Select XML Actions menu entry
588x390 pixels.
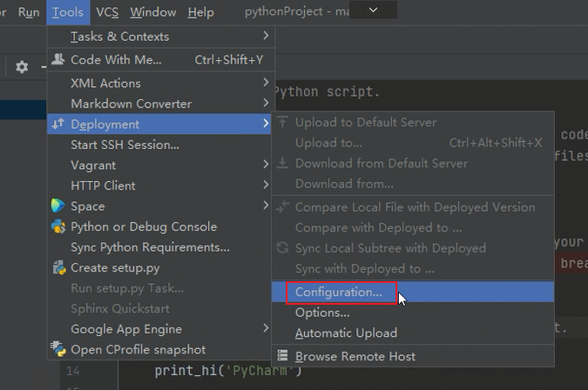pyautogui.click(x=160, y=83)
